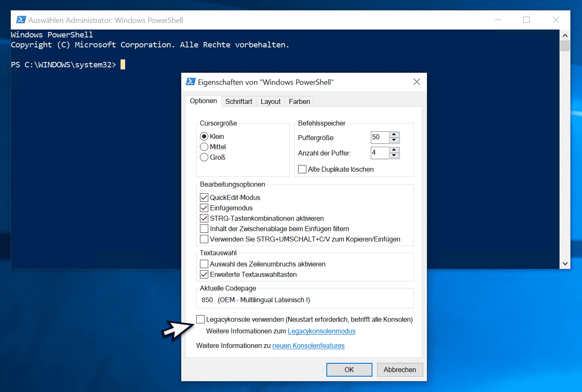
Task: Decrease the Puffergröße with the down arrow
Action: [x=394, y=140]
